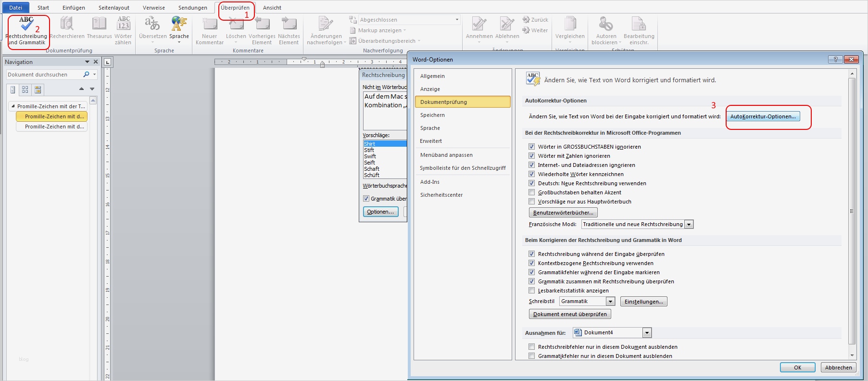Jump to next heading arrow in Navigation
Viewport: 868px width, 381px height.
pyautogui.click(x=92, y=89)
